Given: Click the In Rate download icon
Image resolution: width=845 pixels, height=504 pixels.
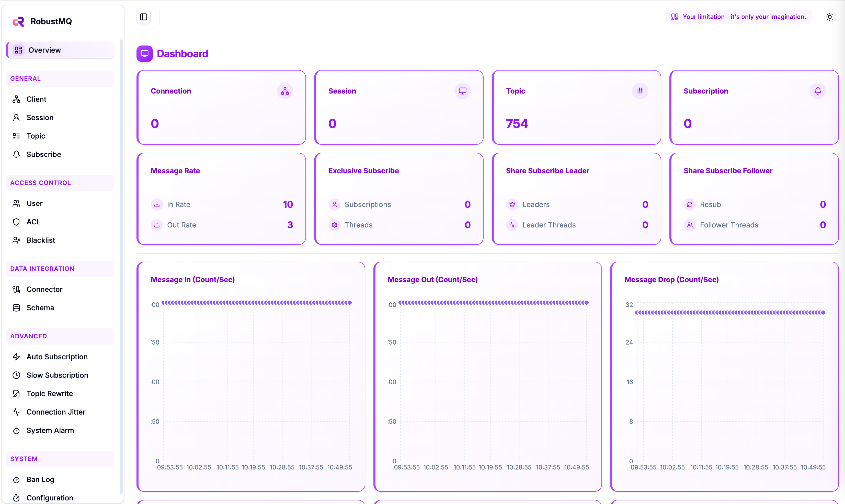Looking at the screenshot, I should point(157,204).
